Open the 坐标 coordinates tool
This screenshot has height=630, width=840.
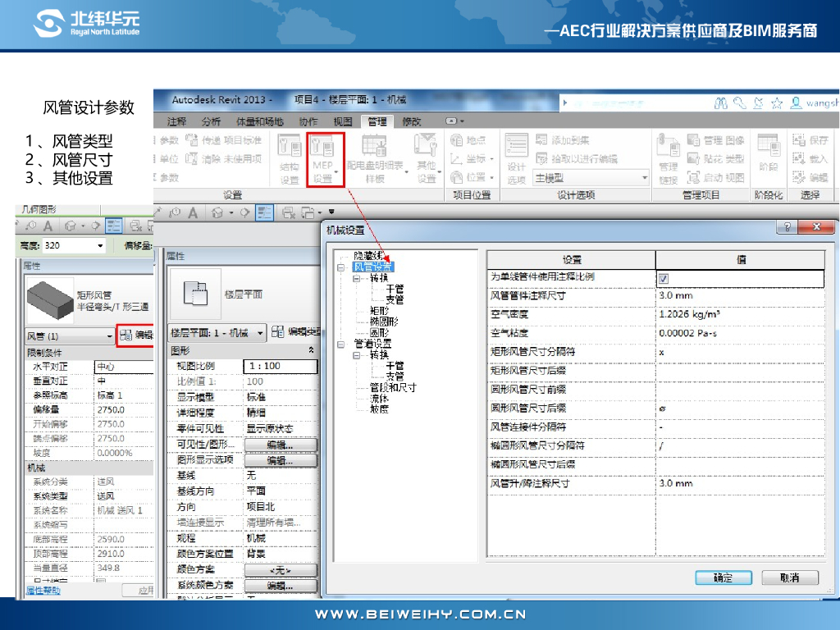point(472,158)
